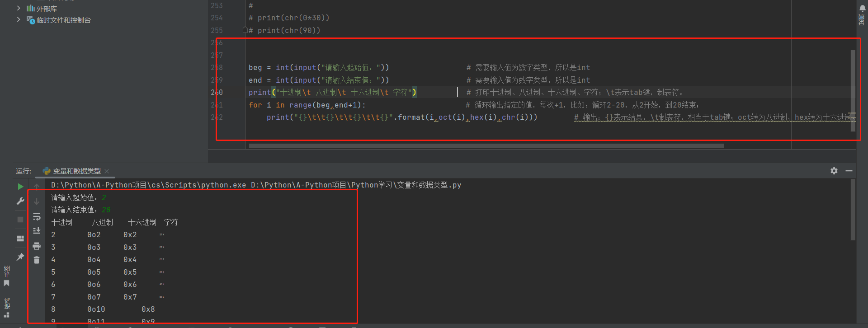Select 临时文件和控制台 in the project tree

64,20
